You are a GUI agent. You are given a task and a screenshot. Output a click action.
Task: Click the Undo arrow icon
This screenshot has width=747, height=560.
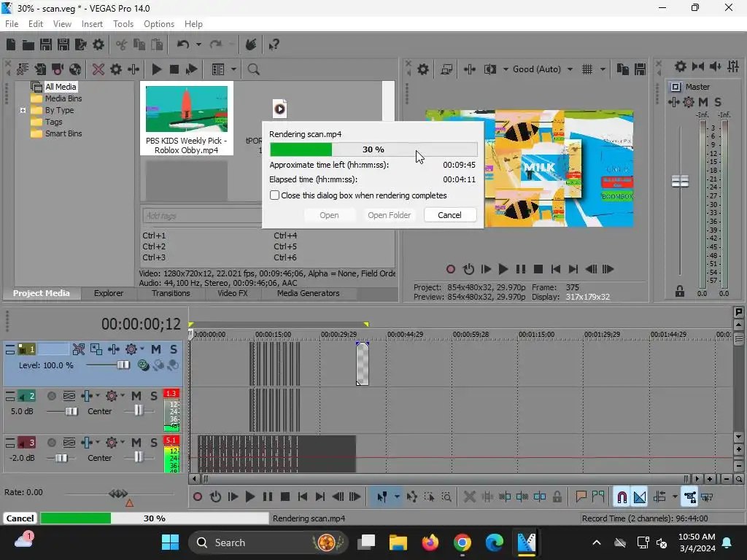click(x=183, y=44)
